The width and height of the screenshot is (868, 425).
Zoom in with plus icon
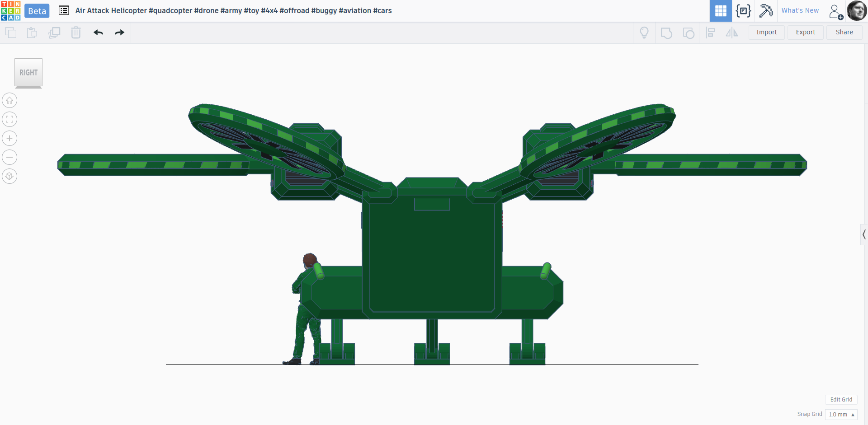[x=9, y=138]
